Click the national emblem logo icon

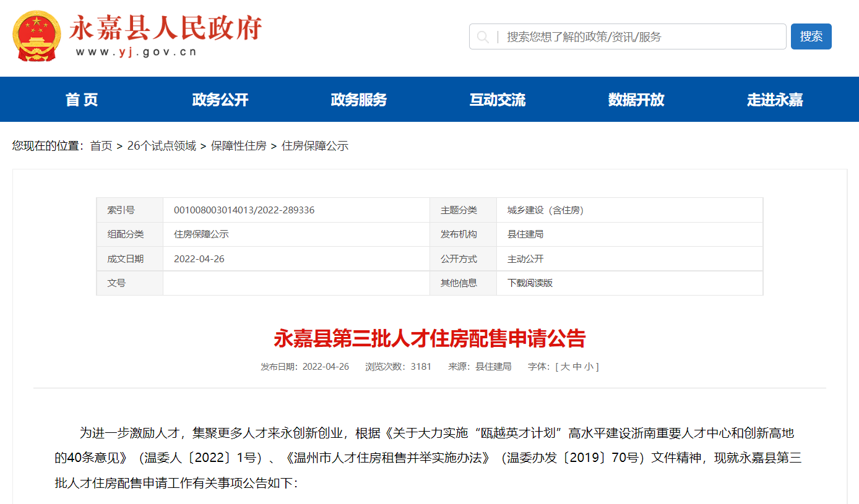37,36
